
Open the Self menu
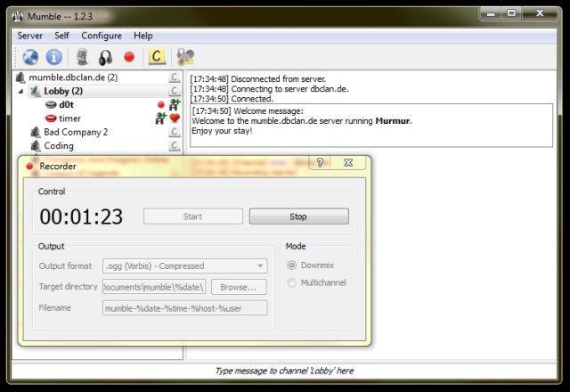coord(61,36)
